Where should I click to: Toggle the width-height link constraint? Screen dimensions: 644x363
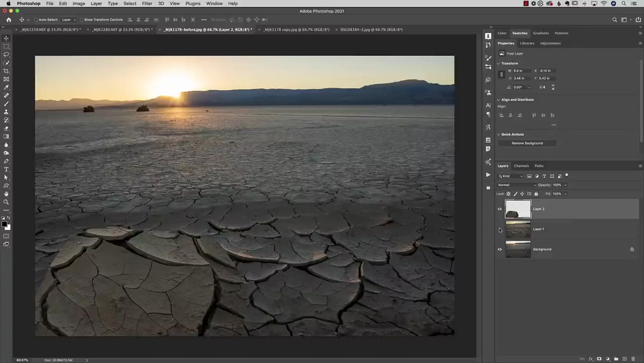(501, 75)
